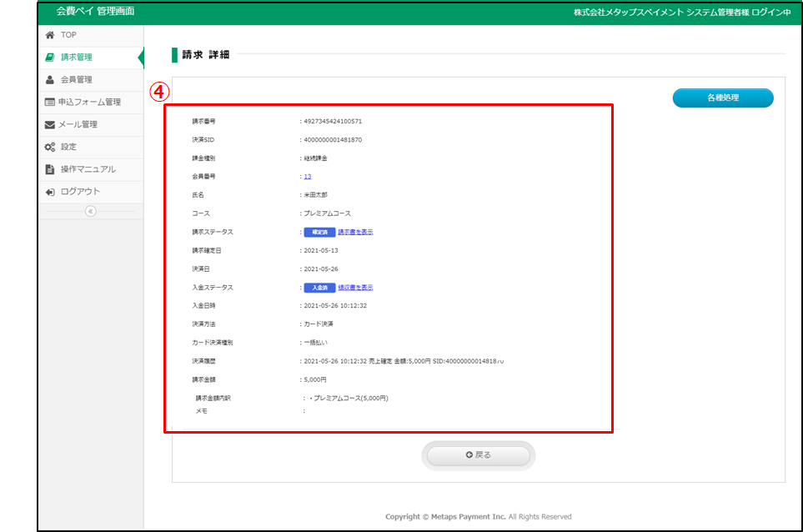
Task: Click settlement date 2021-05-26
Action: click(x=321, y=269)
